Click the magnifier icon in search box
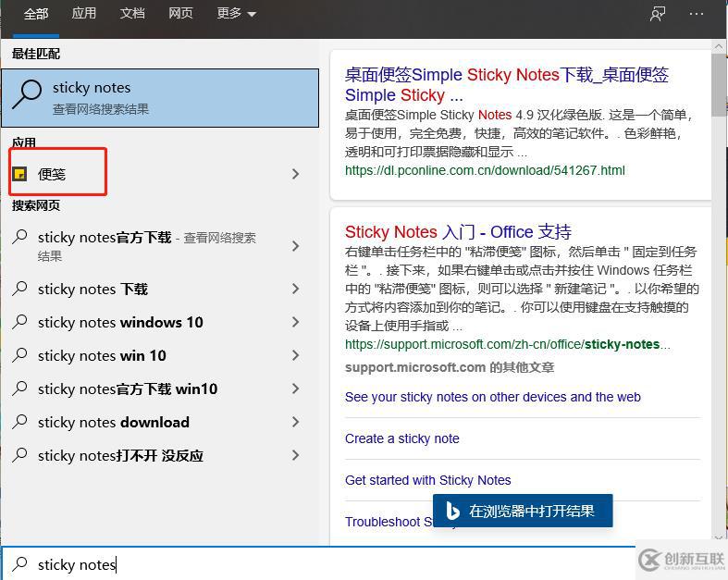Screen dimensions: 728x580 click(19, 564)
